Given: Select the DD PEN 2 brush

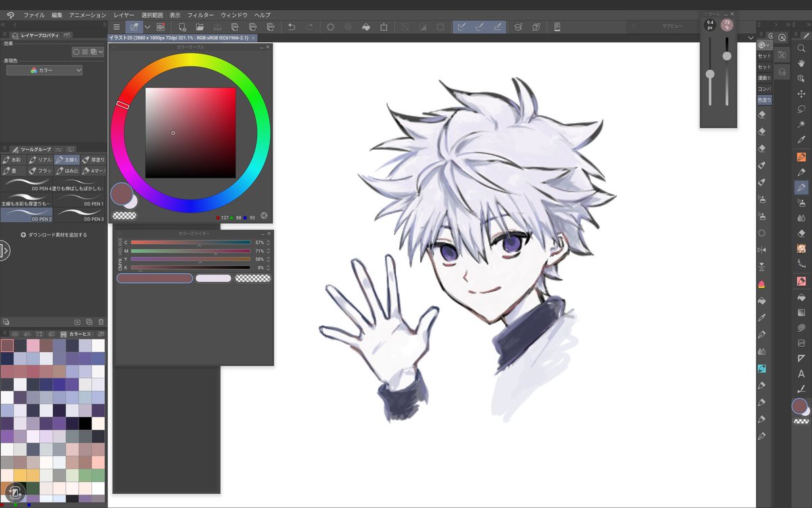Looking at the screenshot, I should coord(27,215).
